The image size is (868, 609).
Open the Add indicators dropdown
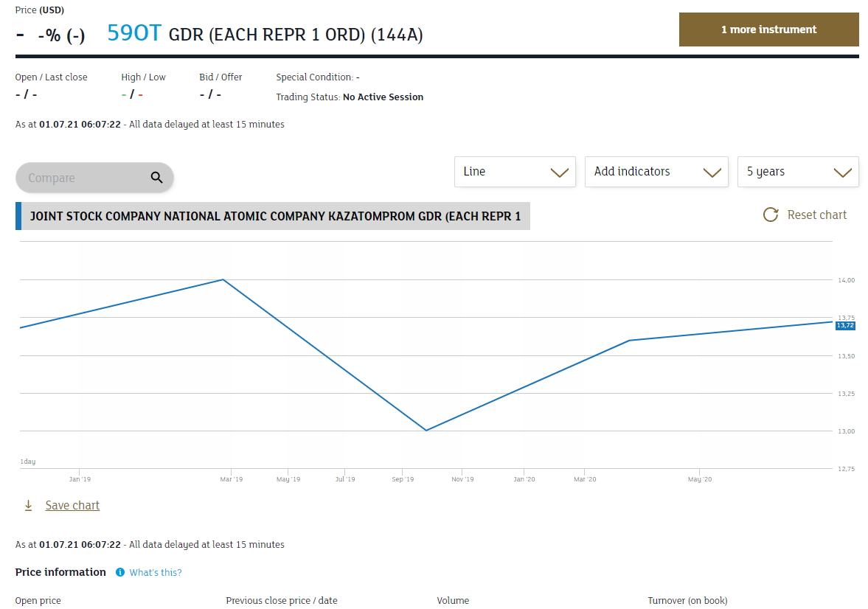(656, 172)
